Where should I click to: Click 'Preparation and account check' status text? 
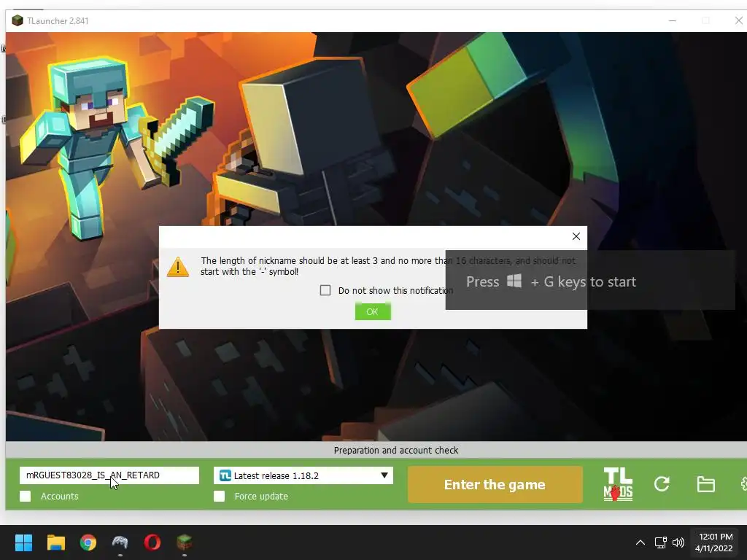coord(396,450)
